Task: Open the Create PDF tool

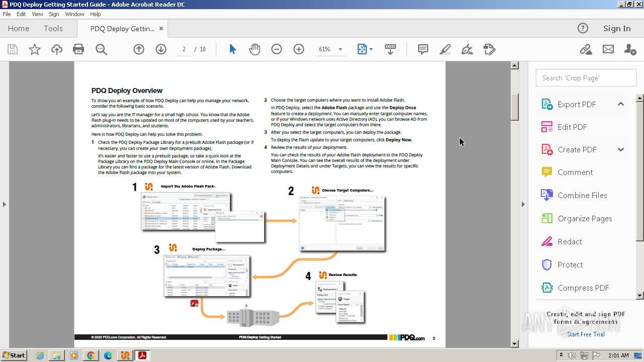Action: pyautogui.click(x=577, y=149)
